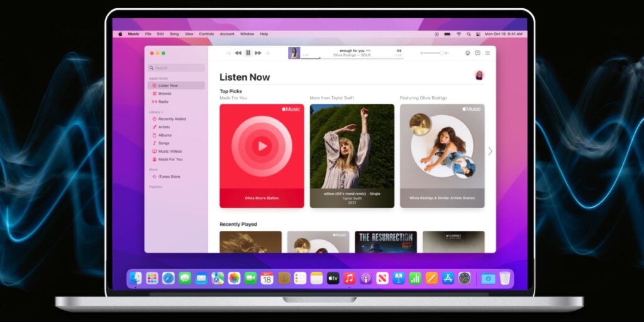Open Finder from the Dock
Viewport: 644px width, 322px height.
136,278
